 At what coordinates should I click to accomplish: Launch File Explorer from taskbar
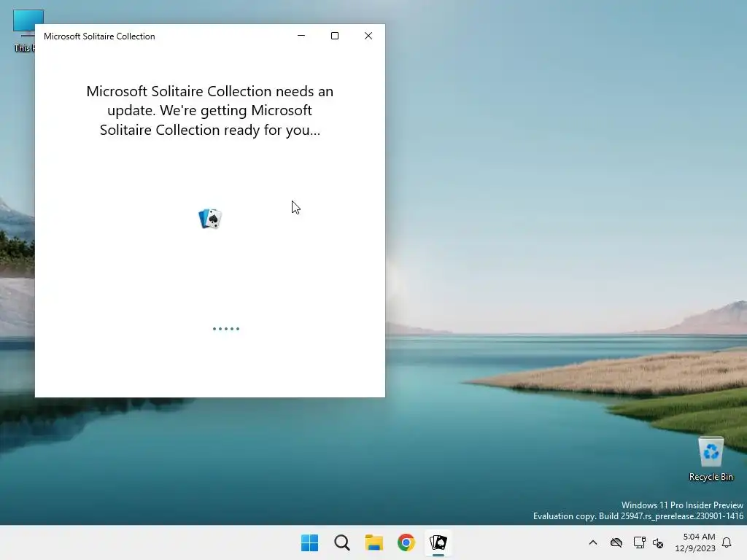pyautogui.click(x=374, y=542)
